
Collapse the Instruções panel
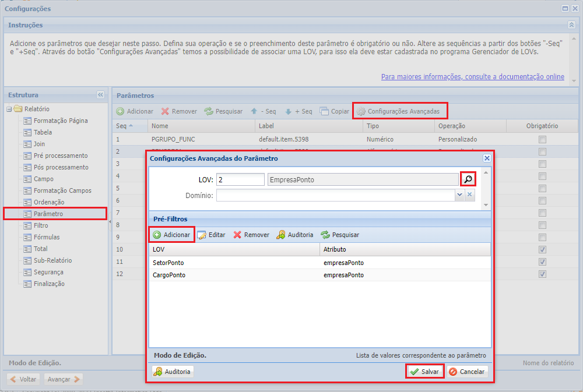pos(571,25)
